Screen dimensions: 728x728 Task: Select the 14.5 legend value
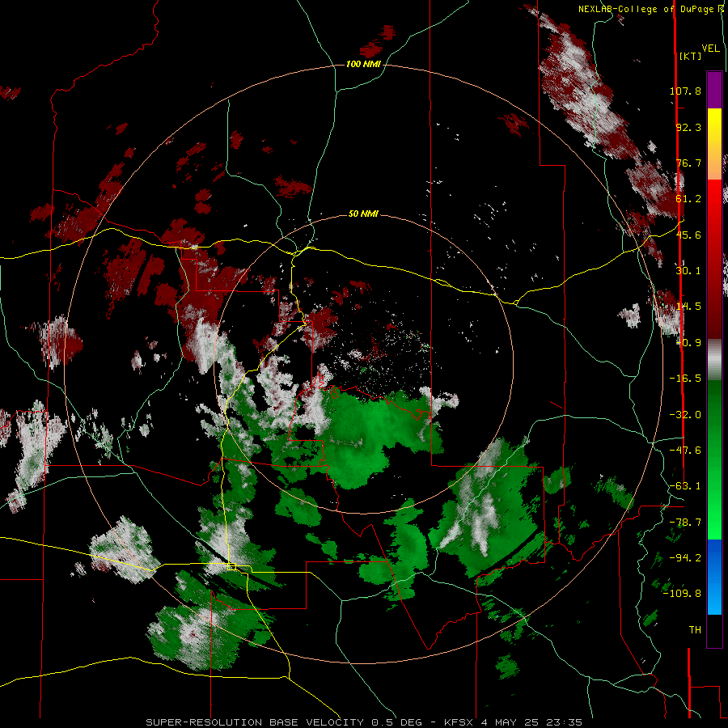(688, 307)
